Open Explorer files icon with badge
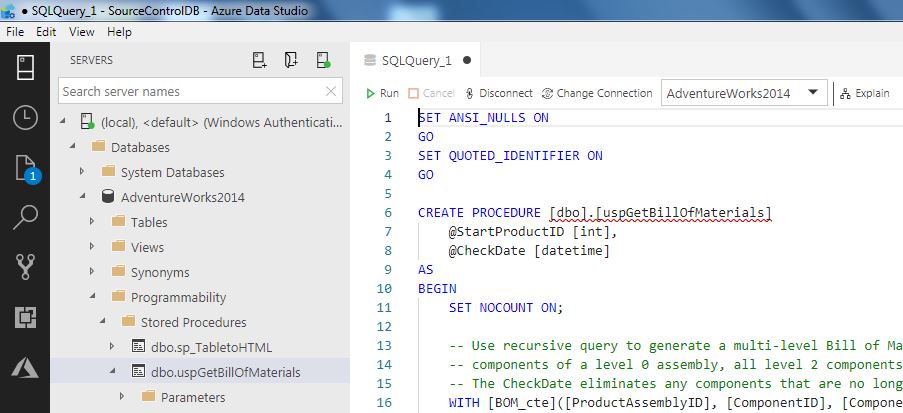Image resolution: width=903 pixels, height=413 pixels. pos(26,168)
